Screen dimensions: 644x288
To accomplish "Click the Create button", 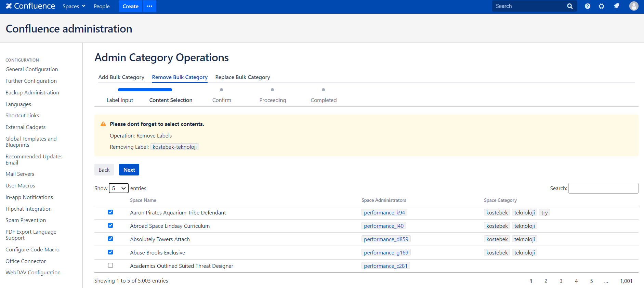I will 130,6.
